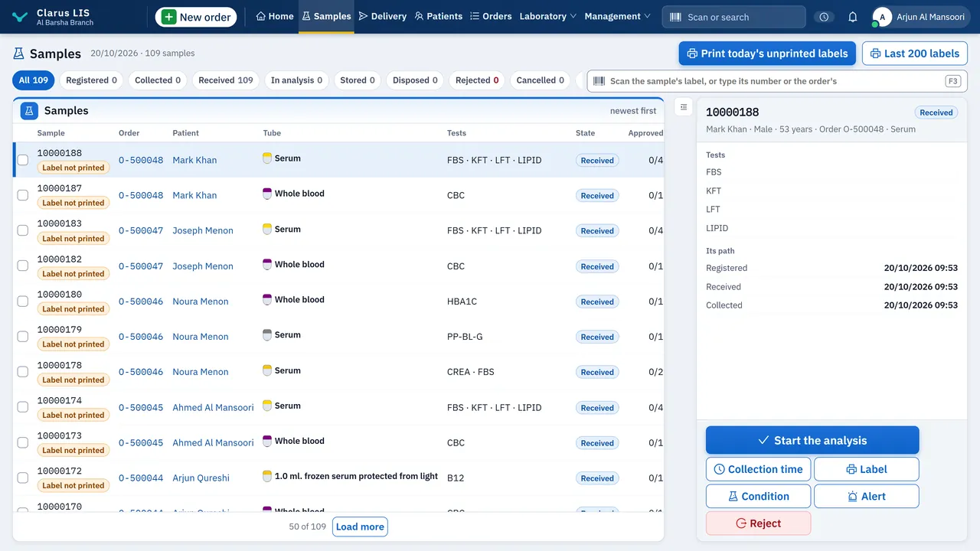Select checkbox for sample 10000182
This screenshot has width=980, height=551.
click(x=23, y=266)
